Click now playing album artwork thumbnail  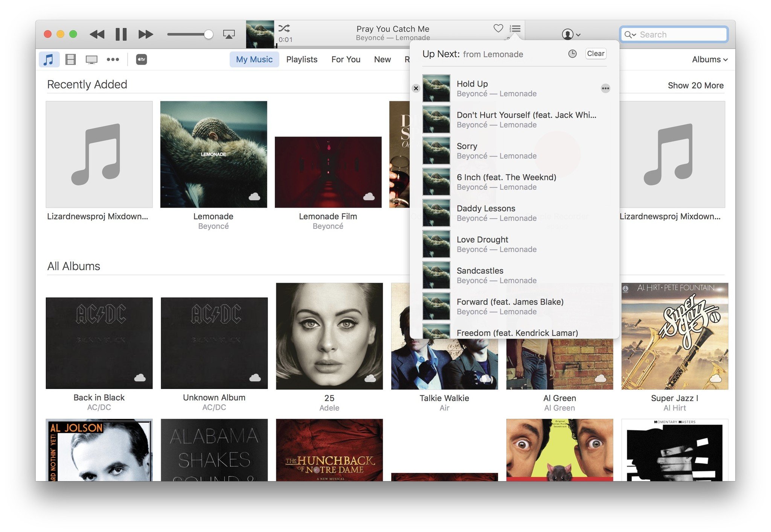pyautogui.click(x=260, y=34)
